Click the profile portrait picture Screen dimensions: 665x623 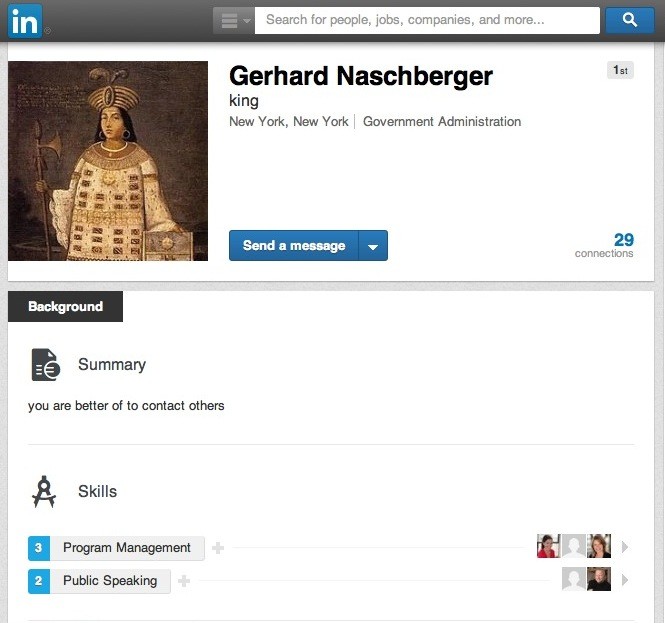pos(108,161)
